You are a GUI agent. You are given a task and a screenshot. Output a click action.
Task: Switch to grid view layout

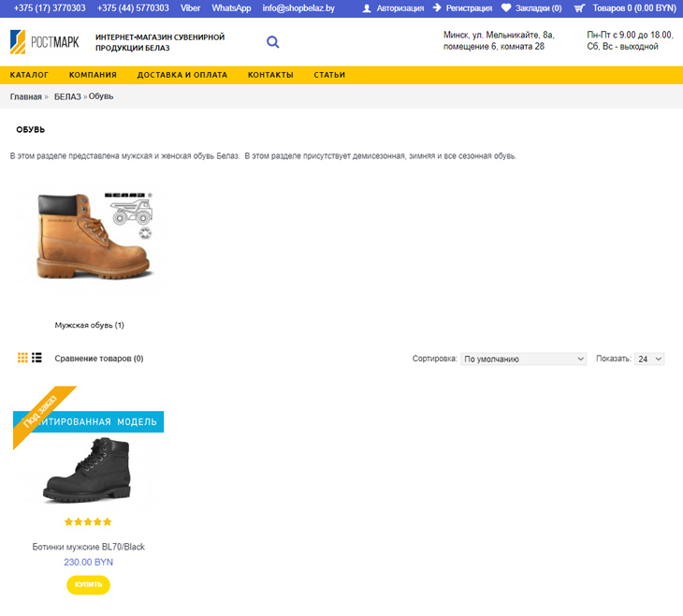click(22, 358)
